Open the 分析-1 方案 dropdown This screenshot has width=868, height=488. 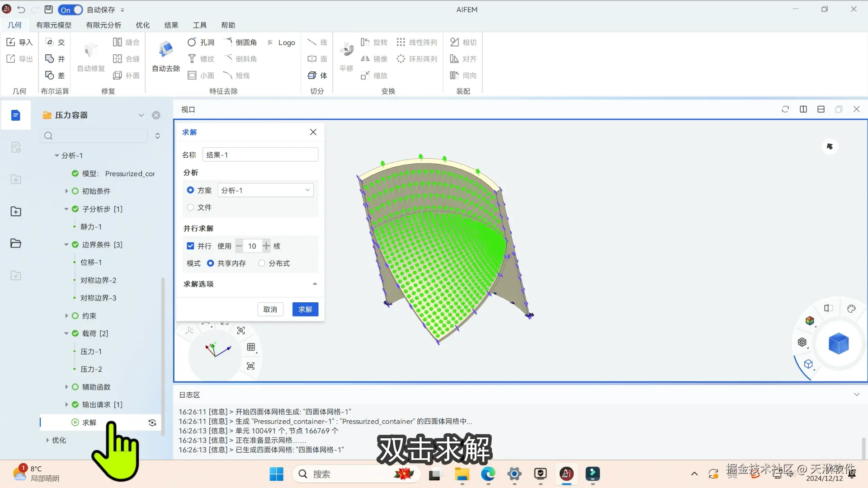[265, 191]
